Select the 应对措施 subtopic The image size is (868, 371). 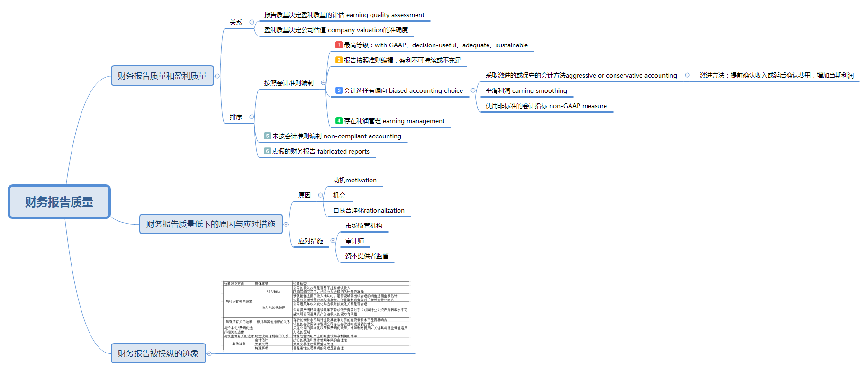(311, 241)
